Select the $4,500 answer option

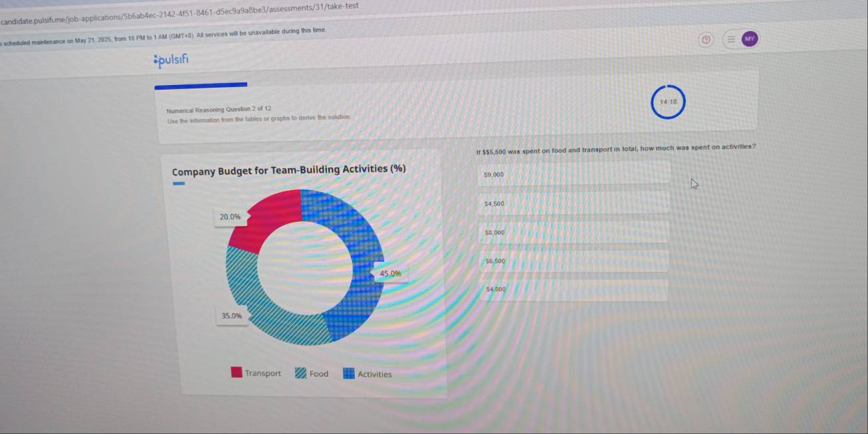575,203
